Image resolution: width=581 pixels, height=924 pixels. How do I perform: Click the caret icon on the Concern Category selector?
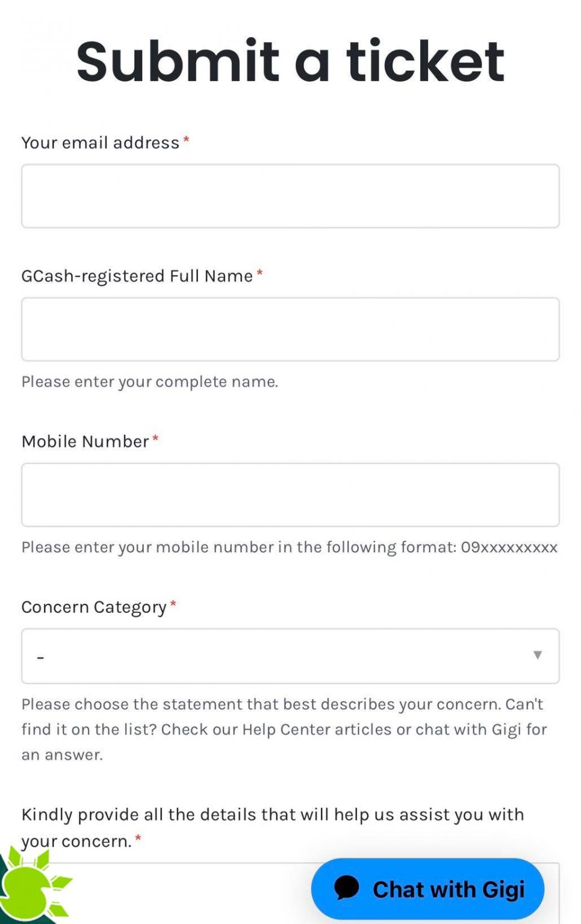tap(536, 656)
